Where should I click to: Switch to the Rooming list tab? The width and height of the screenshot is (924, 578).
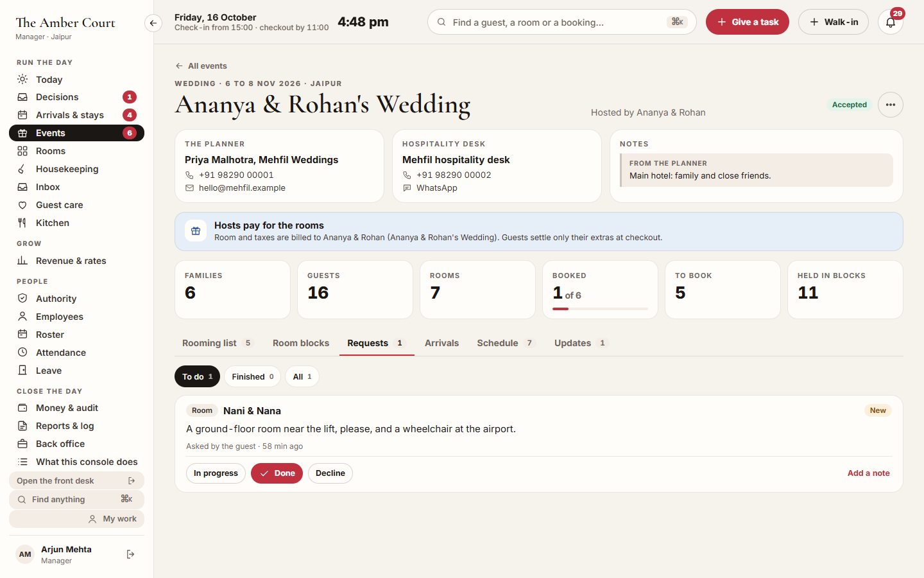point(218,343)
